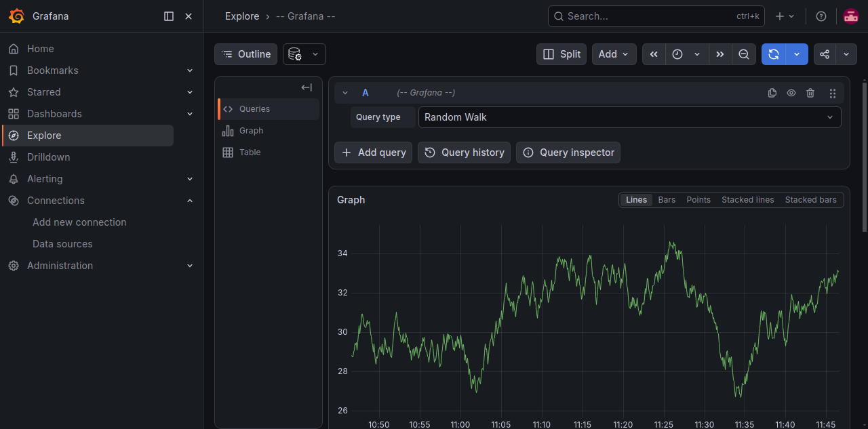Expand the Administration section chevron
868x429 pixels.
(x=190, y=266)
